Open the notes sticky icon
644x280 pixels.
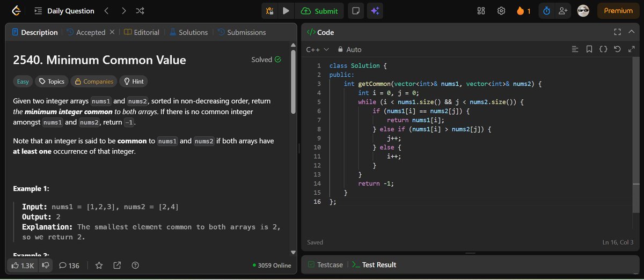click(x=355, y=11)
